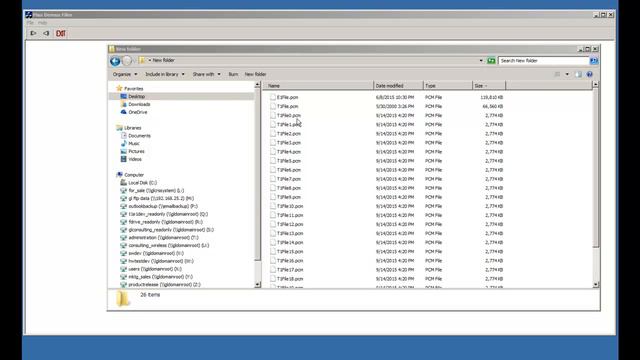640x360 pixels.
Task: Click the 6/8/2015 10:30 PM date cell
Action: [x=395, y=97]
